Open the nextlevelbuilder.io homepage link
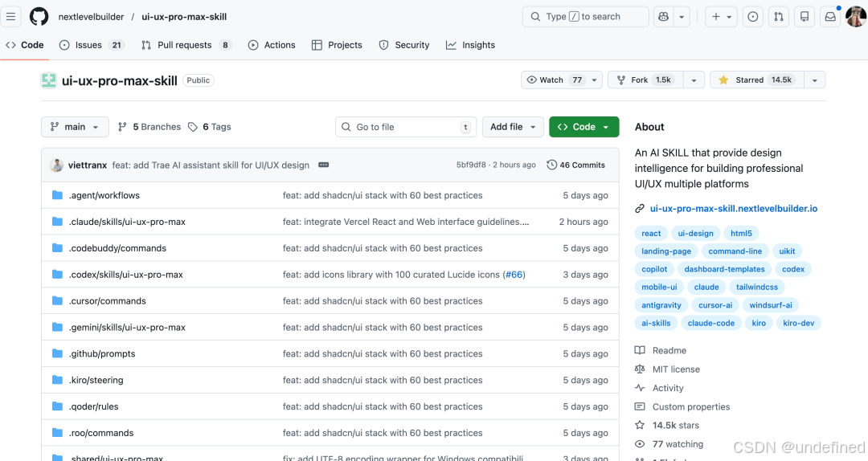 (x=734, y=209)
